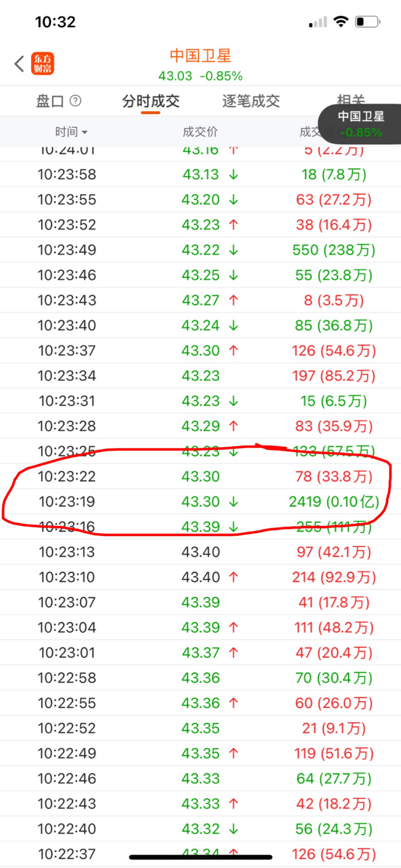
Task: Select volume 70 (30.4万)
Action: point(334,678)
